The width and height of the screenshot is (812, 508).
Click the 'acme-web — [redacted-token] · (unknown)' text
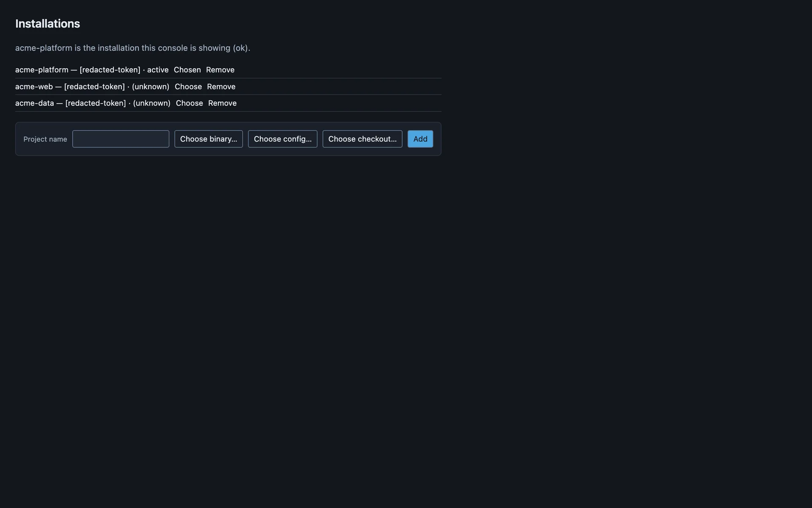92,86
